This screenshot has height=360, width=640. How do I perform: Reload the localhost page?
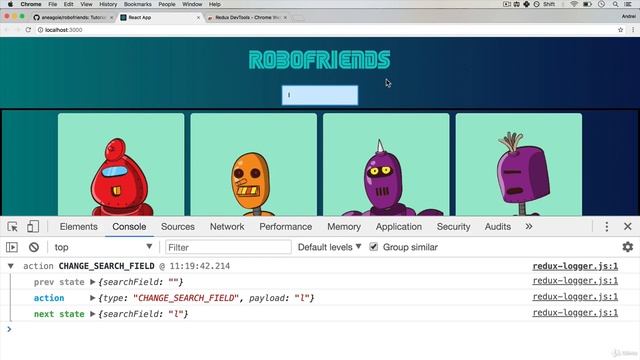click(28, 30)
